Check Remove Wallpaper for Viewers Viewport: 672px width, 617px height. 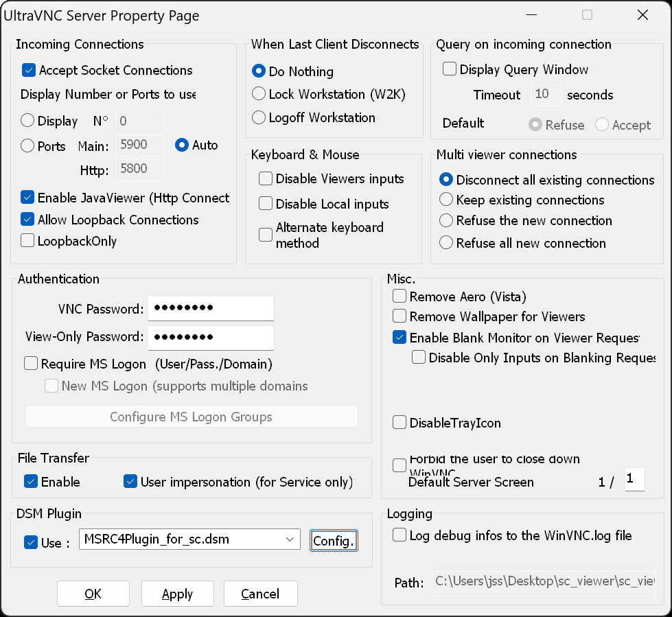[399, 316]
